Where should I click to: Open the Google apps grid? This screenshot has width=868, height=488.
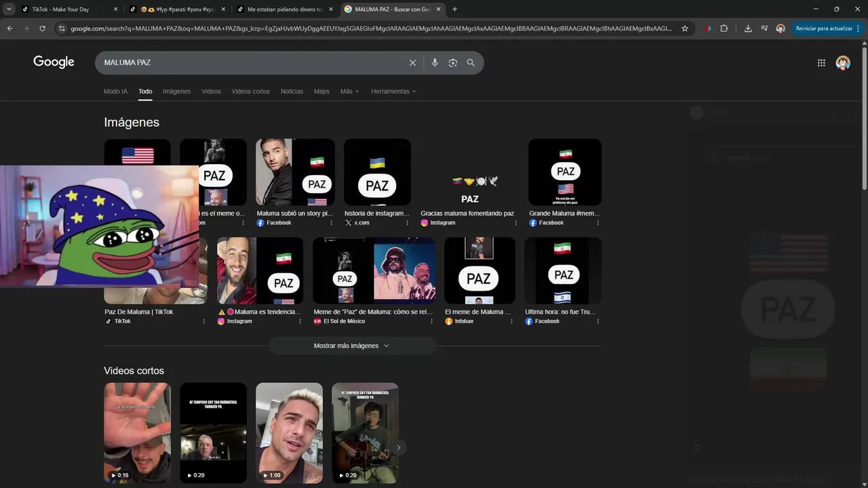(x=821, y=62)
